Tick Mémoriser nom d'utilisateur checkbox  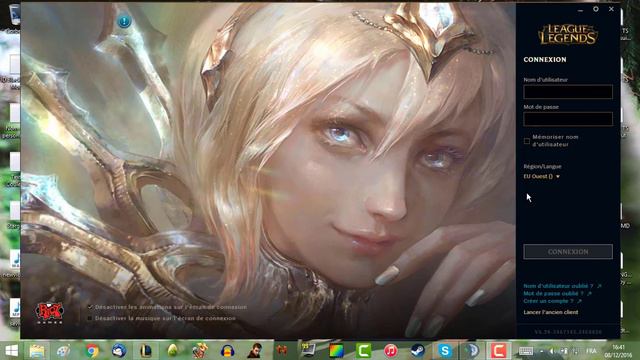[x=527, y=141]
